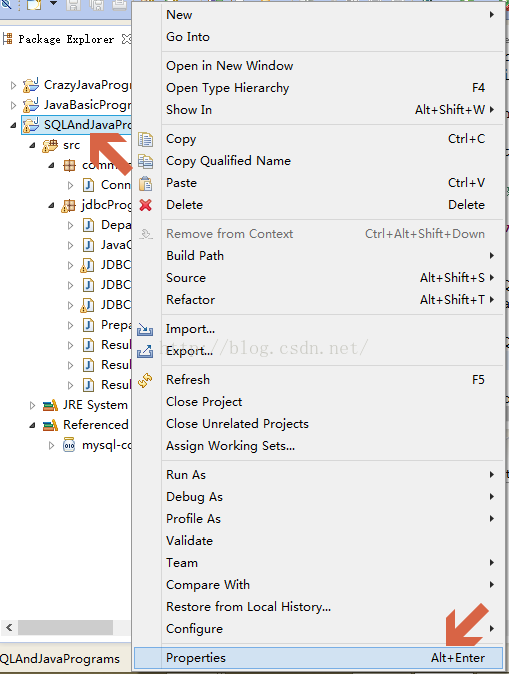Click the JRE System library icon
Image resolution: width=509 pixels, height=674 pixels.
pyautogui.click(x=50, y=405)
